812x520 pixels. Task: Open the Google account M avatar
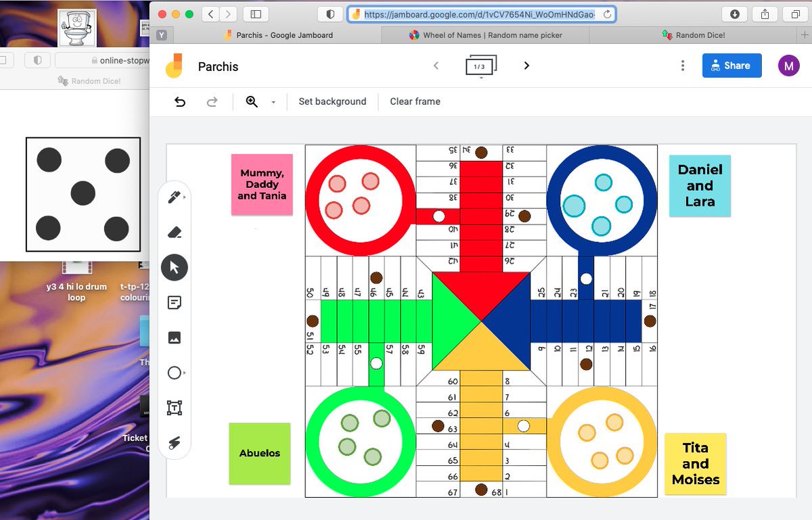coord(788,66)
